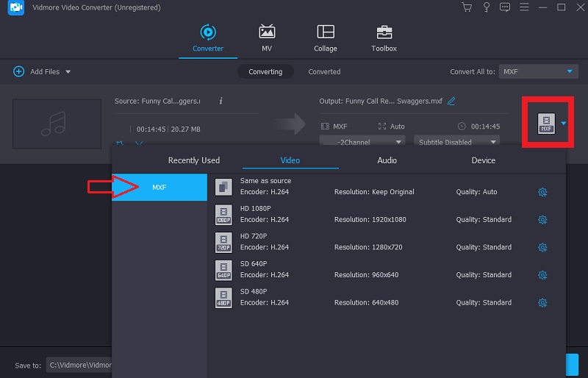Click the MXF output format icon
This screenshot has width=588, height=378.
pos(545,123)
